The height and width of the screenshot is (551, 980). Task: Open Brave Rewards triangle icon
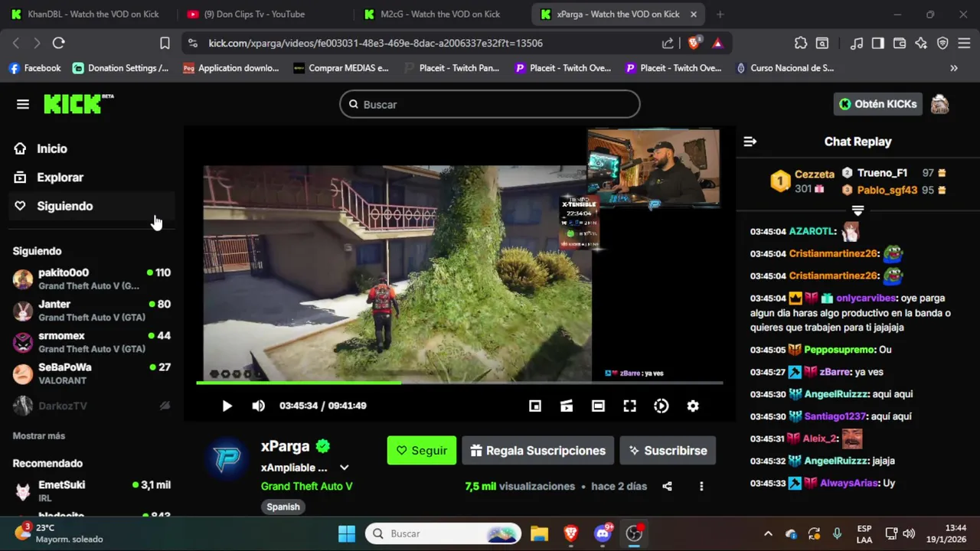coord(717,44)
